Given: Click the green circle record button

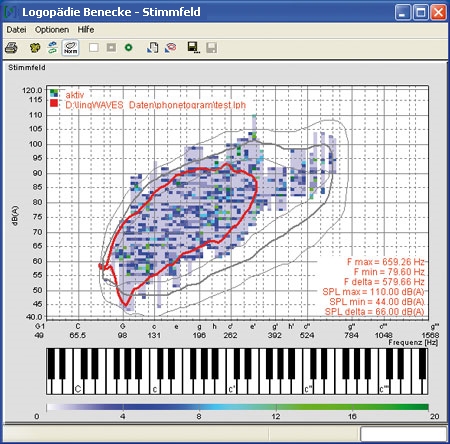Looking at the screenshot, I should pos(128,48).
